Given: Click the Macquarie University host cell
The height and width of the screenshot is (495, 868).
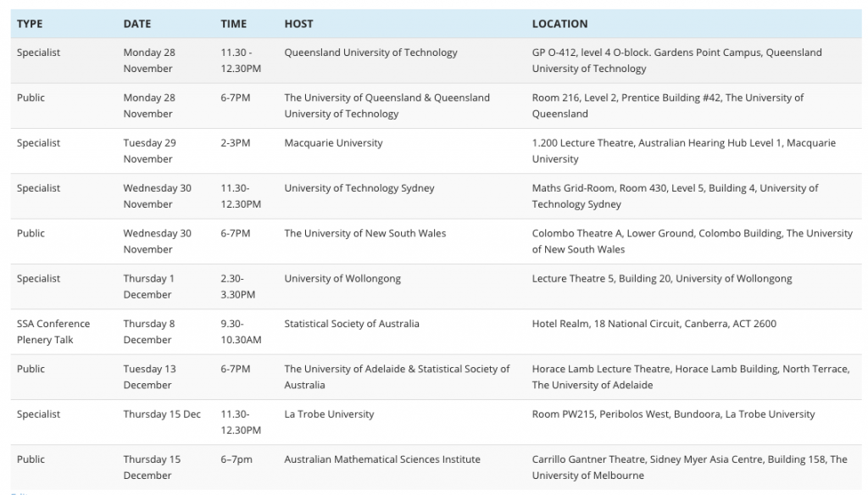Looking at the screenshot, I should click(333, 143).
